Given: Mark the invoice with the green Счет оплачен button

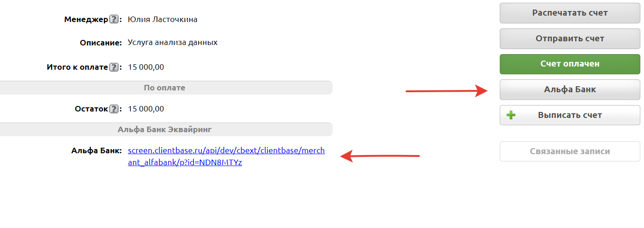Looking at the screenshot, I should (x=570, y=64).
